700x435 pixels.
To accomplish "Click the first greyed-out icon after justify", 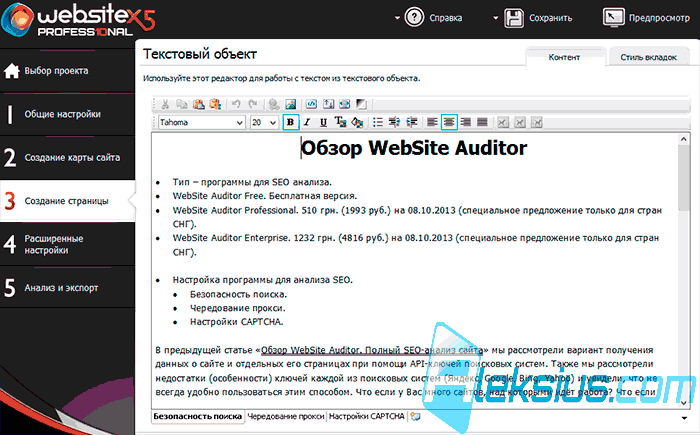I will pyautogui.click(x=503, y=122).
